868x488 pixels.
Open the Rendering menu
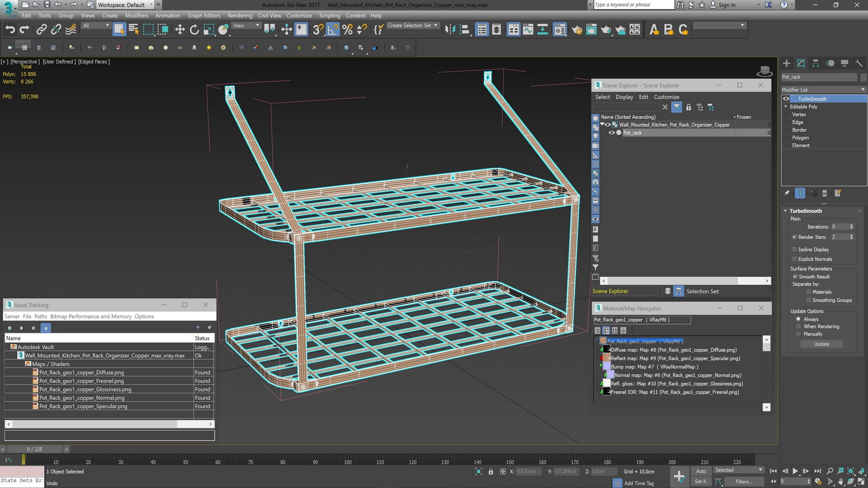pos(240,15)
